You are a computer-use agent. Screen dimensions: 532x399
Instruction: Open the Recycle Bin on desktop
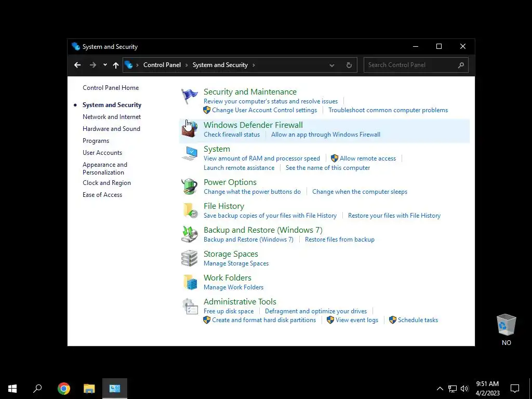(506, 330)
